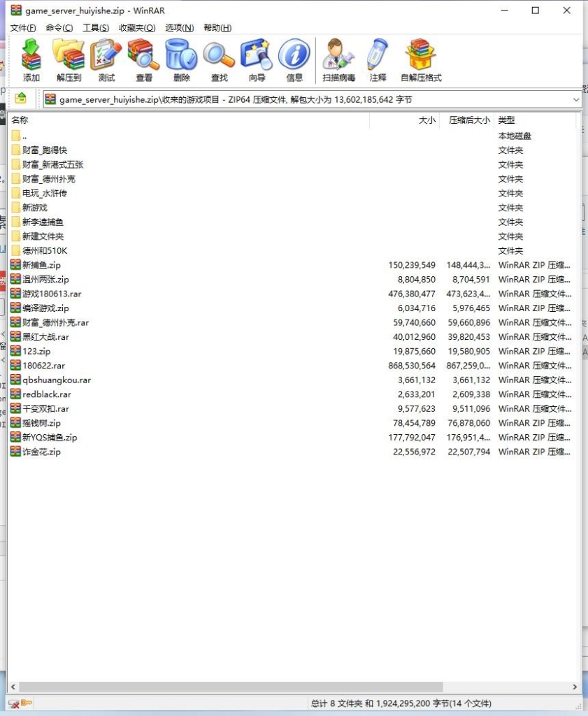Click the 删除 (Delete) trash icon
This screenshot has height=716, width=588.
coord(182,60)
